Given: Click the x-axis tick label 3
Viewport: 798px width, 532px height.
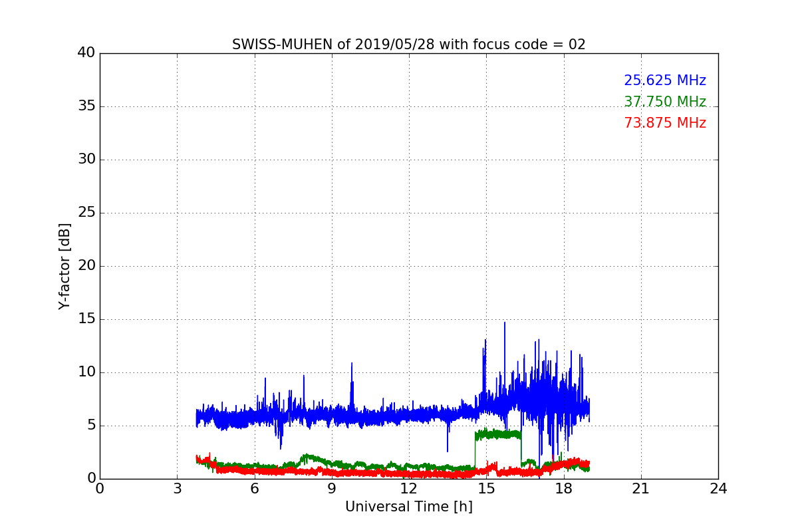Looking at the screenshot, I should pos(177,489).
